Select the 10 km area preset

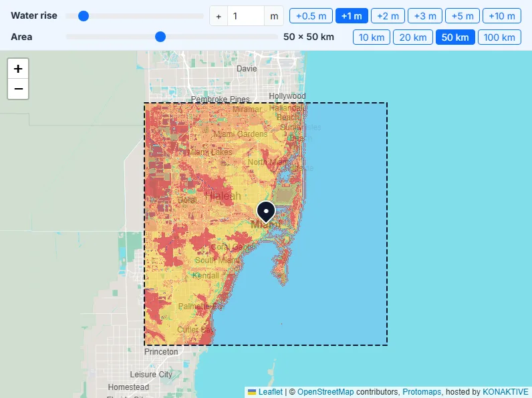372,37
